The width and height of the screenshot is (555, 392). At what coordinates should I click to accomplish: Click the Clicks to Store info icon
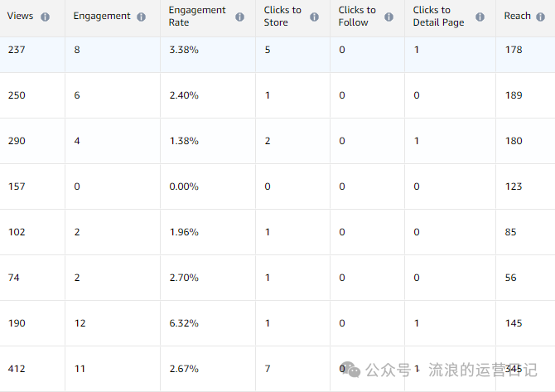pyautogui.click(x=315, y=17)
